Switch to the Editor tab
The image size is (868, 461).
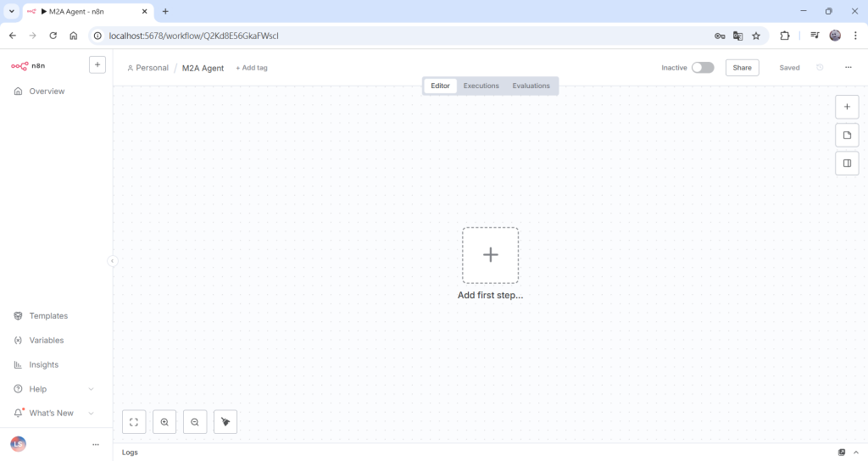[x=440, y=86]
